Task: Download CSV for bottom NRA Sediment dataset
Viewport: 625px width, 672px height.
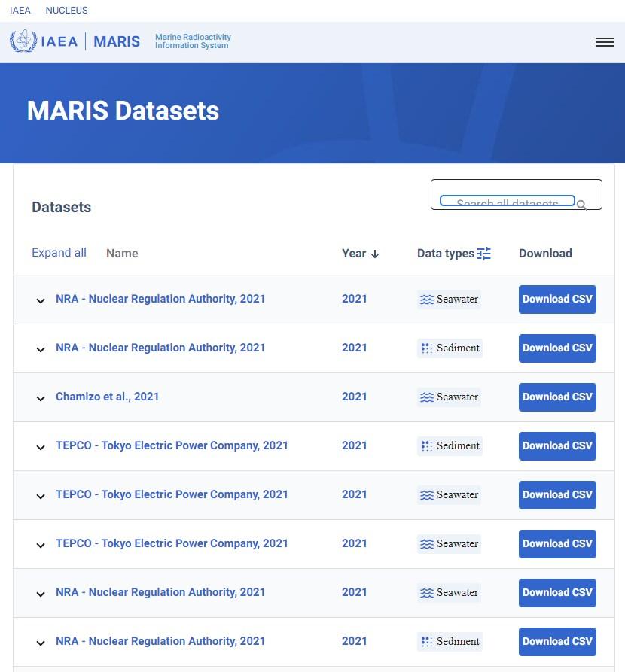Action: coord(557,641)
